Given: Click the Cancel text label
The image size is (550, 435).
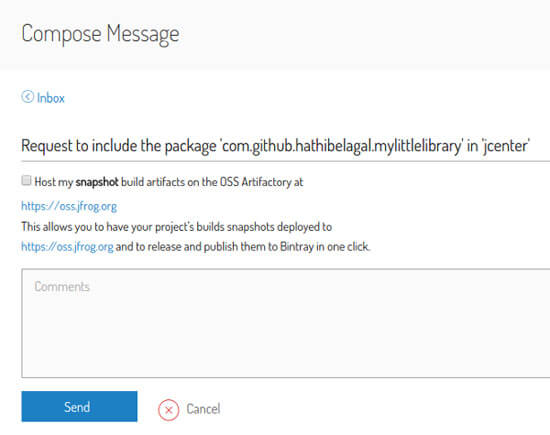Looking at the screenshot, I should [x=203, y=409].
